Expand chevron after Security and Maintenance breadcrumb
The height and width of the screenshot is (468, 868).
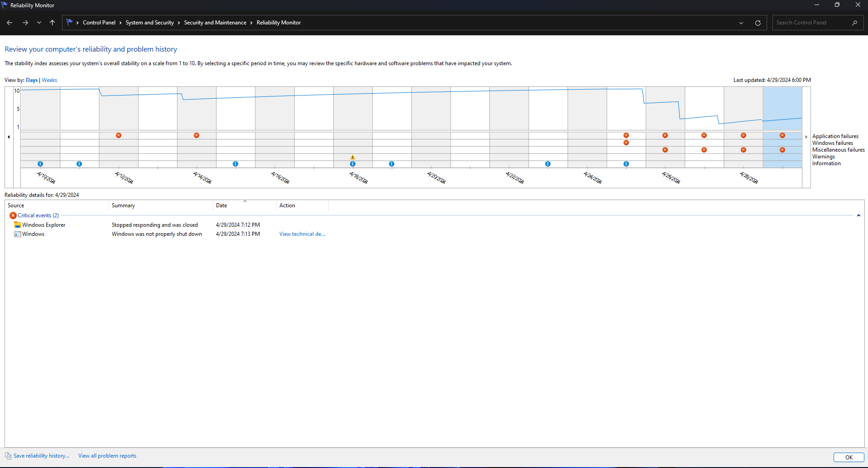pos(251,23)
